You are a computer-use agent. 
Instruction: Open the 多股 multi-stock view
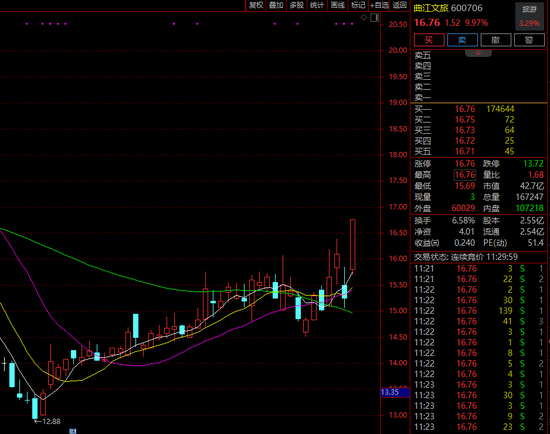tap(296, 5)
